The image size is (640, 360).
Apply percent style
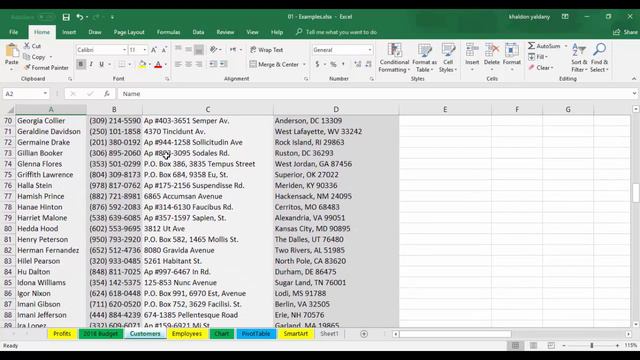(333, 64)
